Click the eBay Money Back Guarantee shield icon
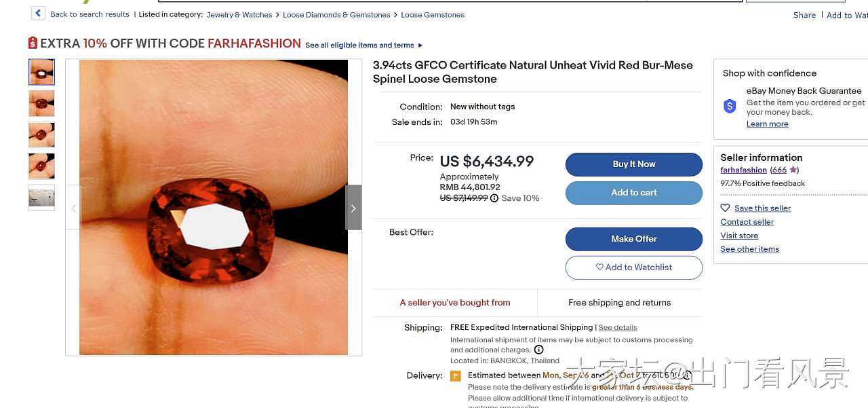 tap(730, 106)
